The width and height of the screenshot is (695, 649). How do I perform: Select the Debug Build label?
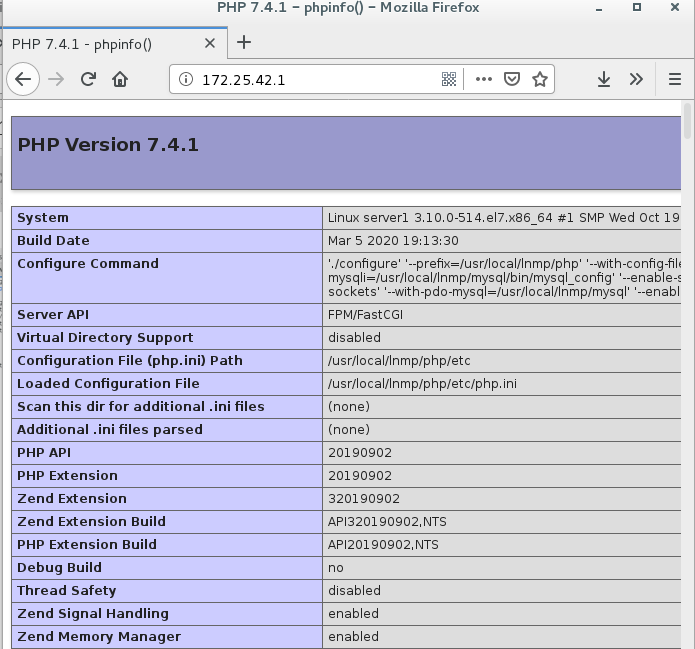click(59, 568)
